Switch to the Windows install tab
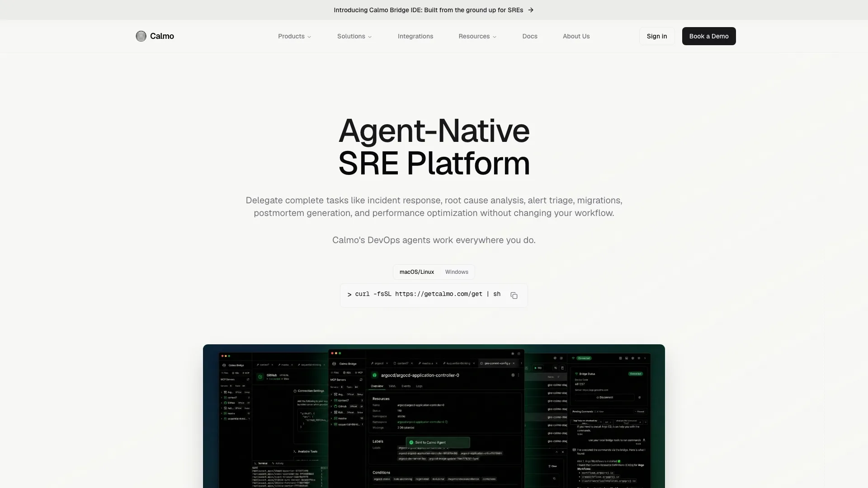The image size is (868, 488). (x=457, y=272)
